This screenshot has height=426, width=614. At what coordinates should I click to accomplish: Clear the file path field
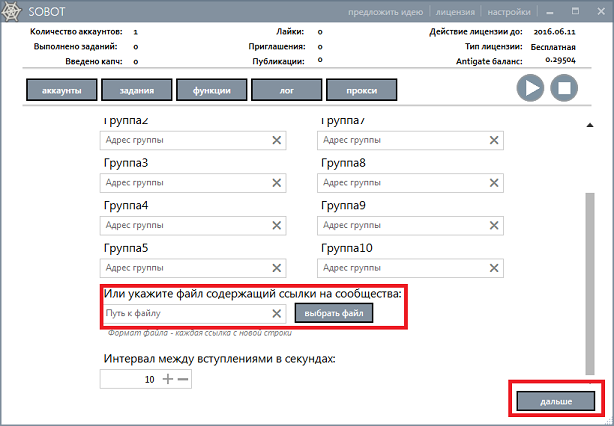point(277,314)
